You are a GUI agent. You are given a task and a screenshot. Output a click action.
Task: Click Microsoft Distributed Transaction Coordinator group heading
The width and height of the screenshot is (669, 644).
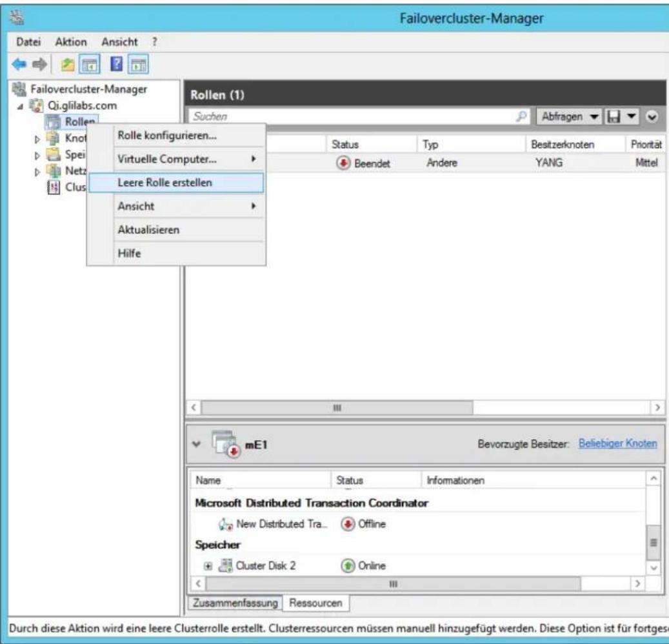click(312, 503)
